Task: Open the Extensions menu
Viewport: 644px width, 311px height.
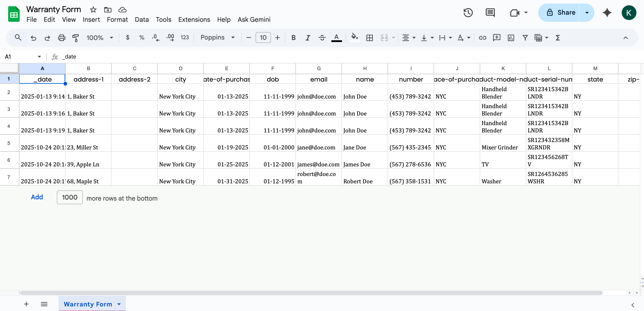Action: (194, 20)
